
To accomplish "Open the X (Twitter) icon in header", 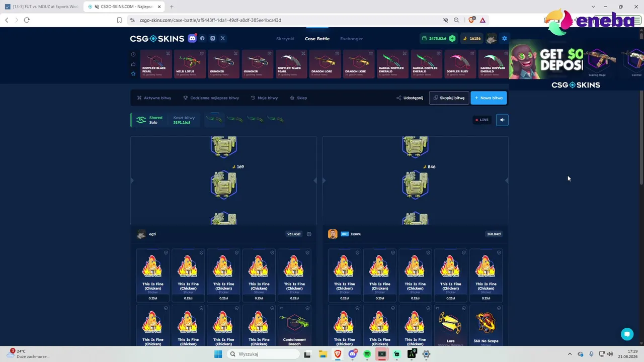I will click(223, 38).
